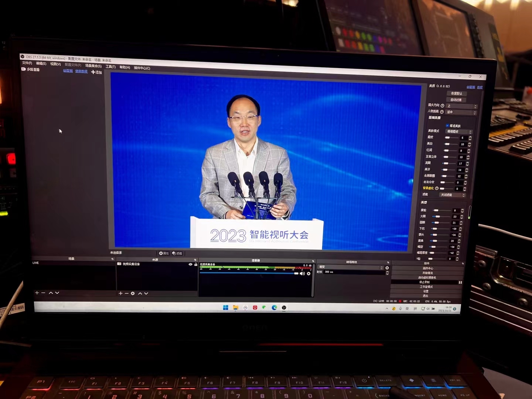Screen dimensions: 532x399
Task: Open the 镜头方向 dropdown
Action: click(461, 106)
